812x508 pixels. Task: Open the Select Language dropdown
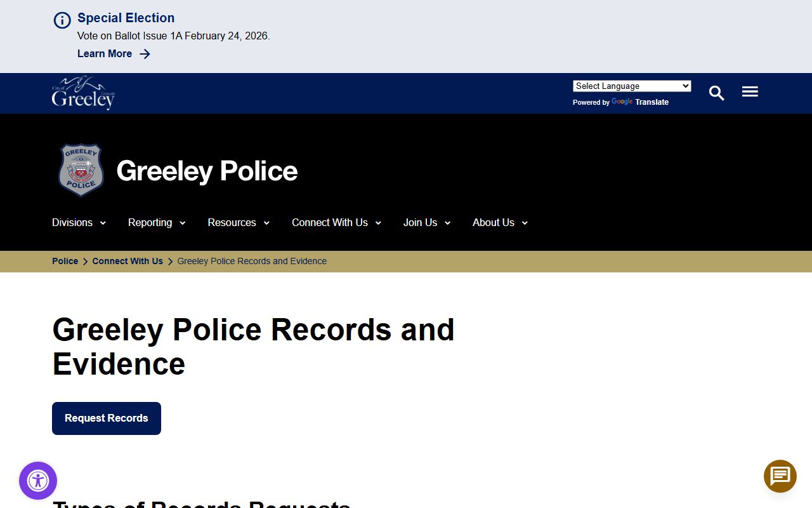(632, 86)
